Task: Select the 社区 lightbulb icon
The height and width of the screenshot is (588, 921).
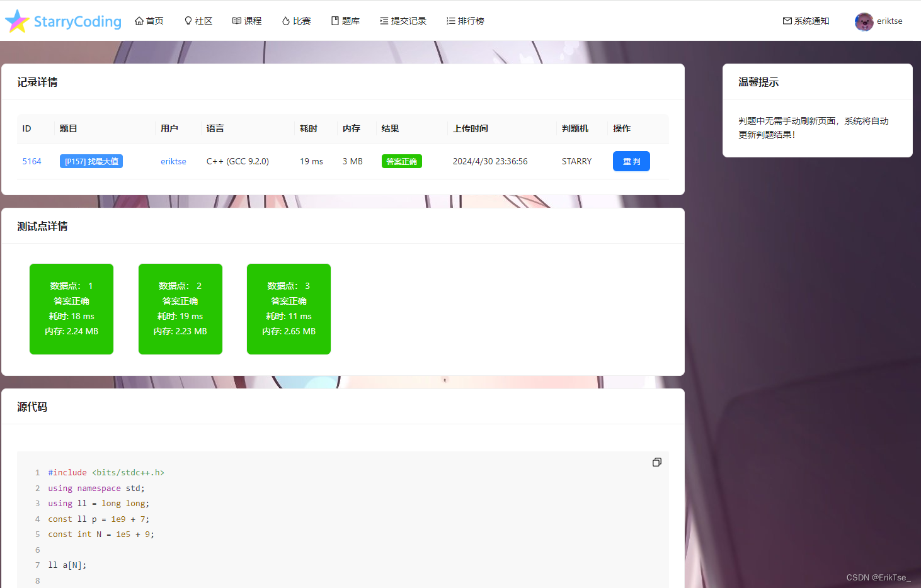Action: point(187,20)
